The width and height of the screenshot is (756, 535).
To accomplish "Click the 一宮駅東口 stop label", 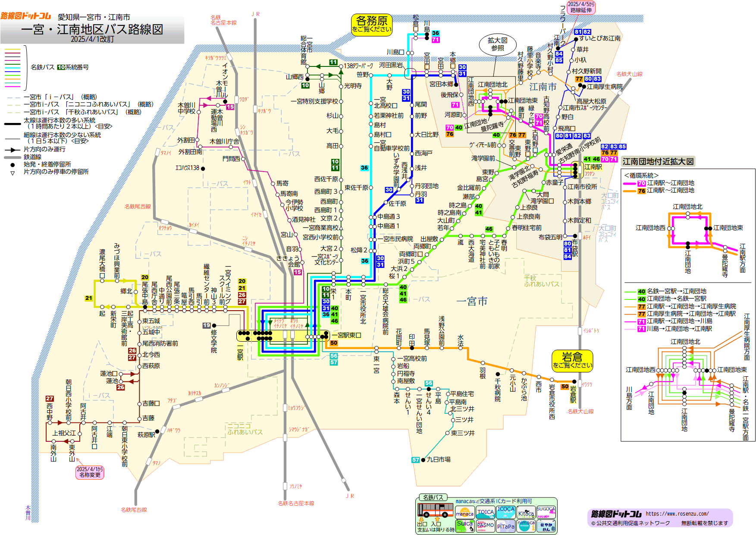I will (x=346, y=335).
